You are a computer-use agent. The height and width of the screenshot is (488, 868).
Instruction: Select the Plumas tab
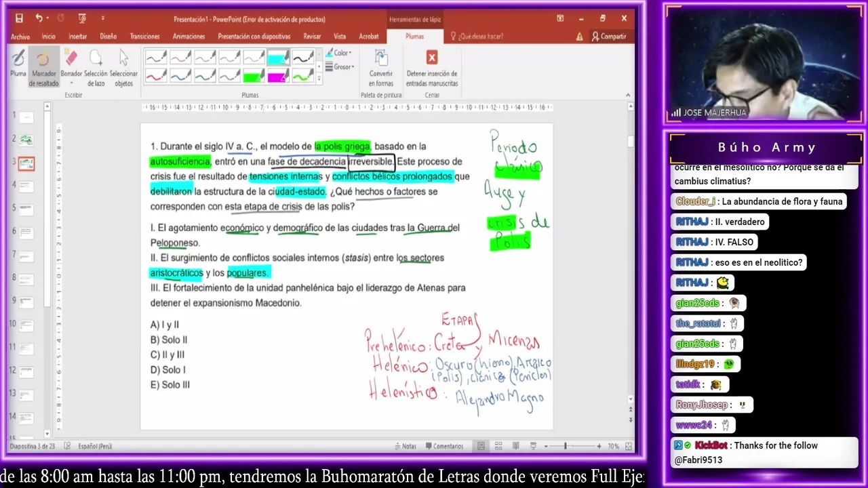(x=414, y=37)
